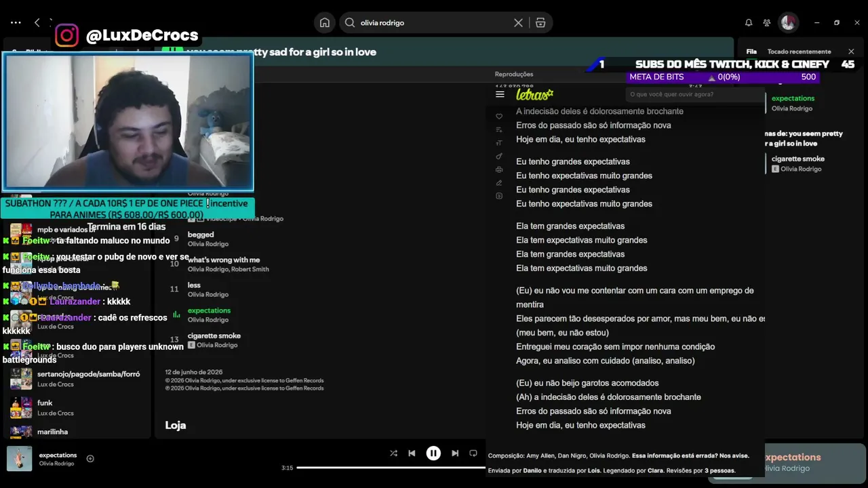Skip to the previous track
The image size is (868, 488).
coord(412,453)
